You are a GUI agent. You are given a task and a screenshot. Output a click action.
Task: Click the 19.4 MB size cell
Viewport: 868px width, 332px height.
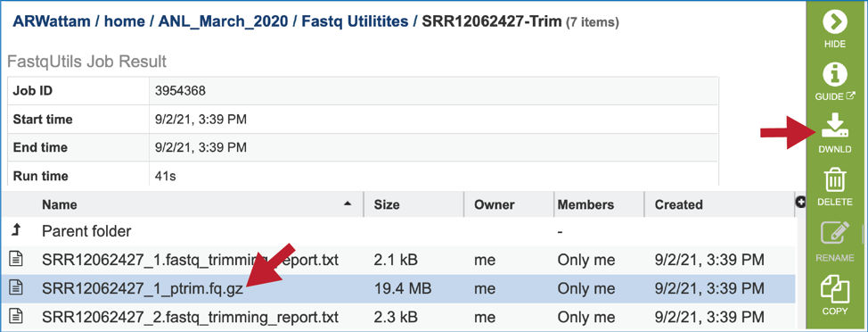click(x=403, y=289)
